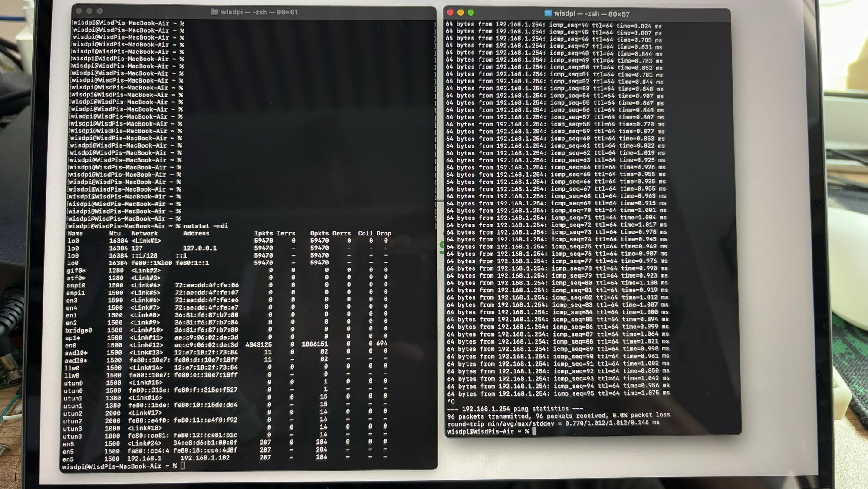Click the 192.168.1.182 address in en5 row

click(205, 458)
